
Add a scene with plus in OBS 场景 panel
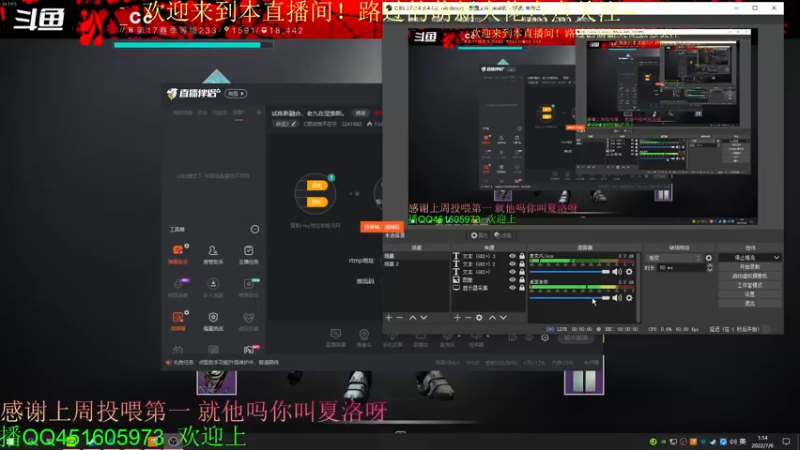tap(389, 317)
